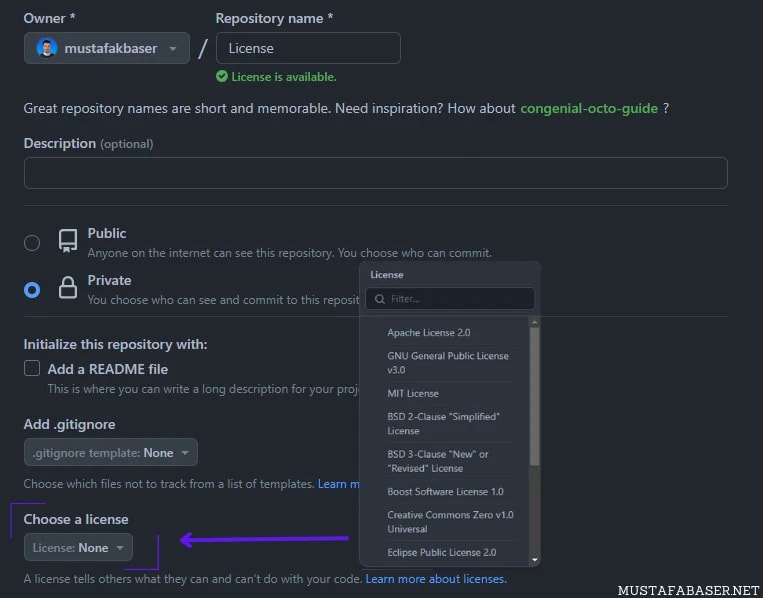Screen dimensions: 763x598
Task: Click the Repository name input field
Action: pos(308,48)
